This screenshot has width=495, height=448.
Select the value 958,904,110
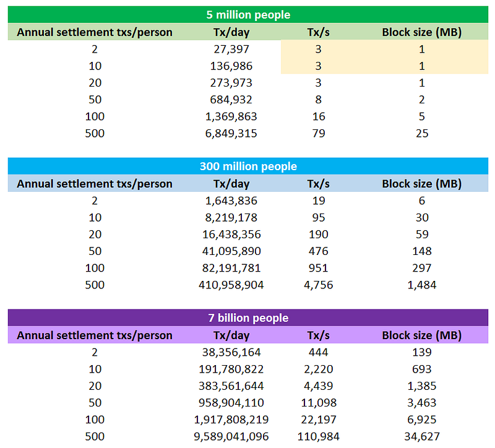[231, 403]
